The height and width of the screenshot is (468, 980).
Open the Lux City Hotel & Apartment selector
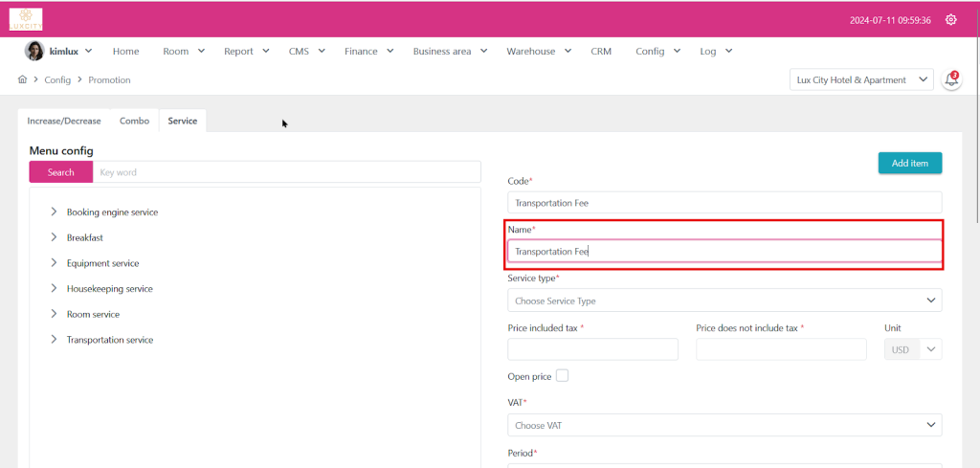pyautogui.click(x=861, y=80)
